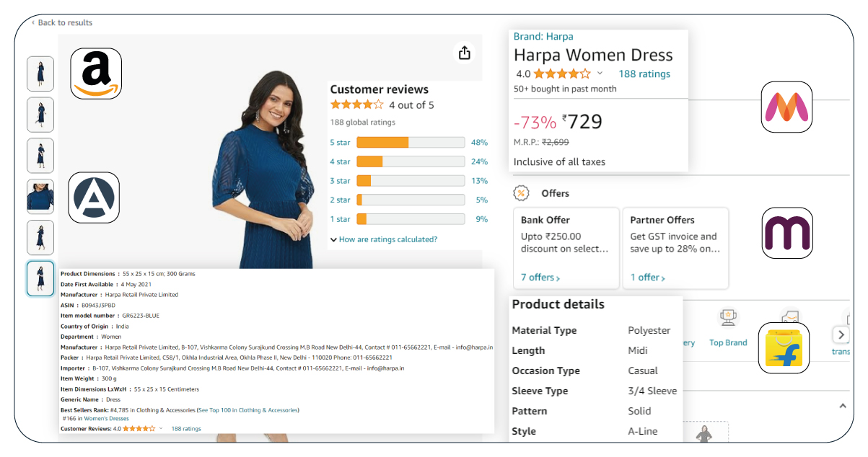Filter reviews by the 4 star link
The height and width of the screenshot is (457, 868).
point(340,161)
